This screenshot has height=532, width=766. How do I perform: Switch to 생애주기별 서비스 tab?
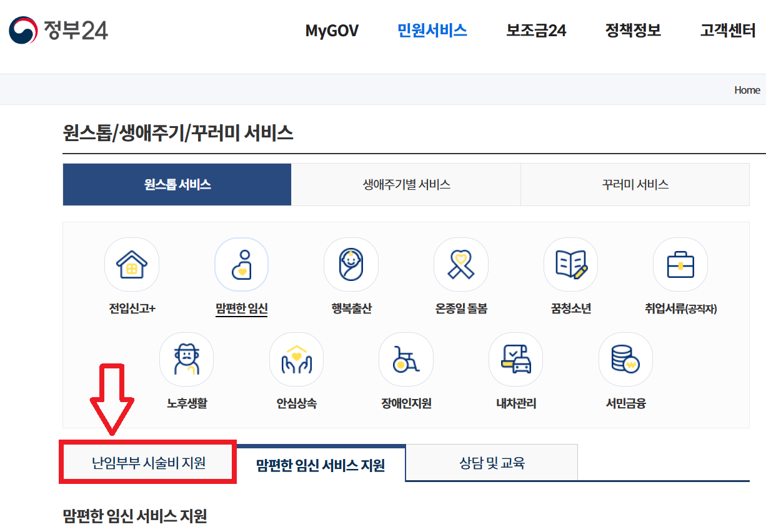pyautogui.click(x=406, y=185)
